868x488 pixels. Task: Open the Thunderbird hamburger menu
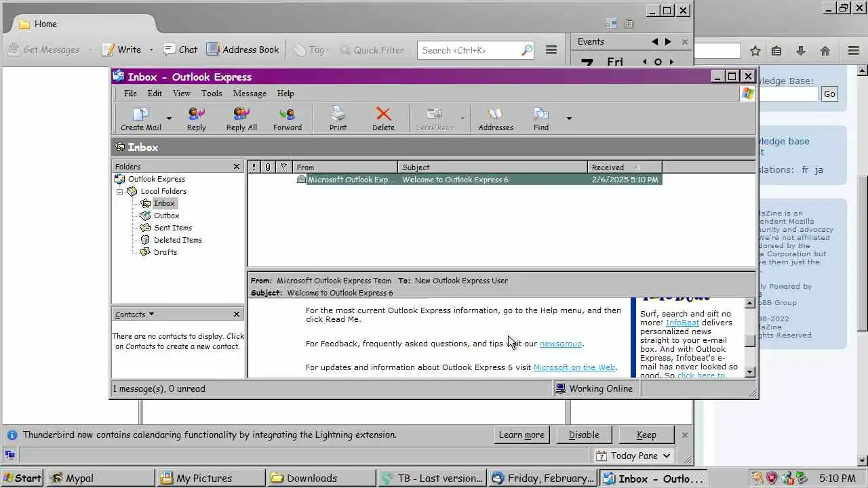[551, 50]
